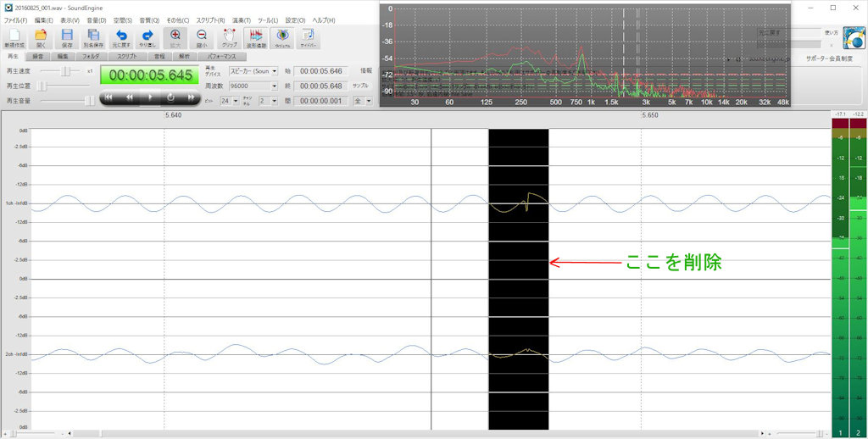Viewport: 868px width, 439px height.
Task: Click the サポーター会員制度 link
Action: click(829, 58)
